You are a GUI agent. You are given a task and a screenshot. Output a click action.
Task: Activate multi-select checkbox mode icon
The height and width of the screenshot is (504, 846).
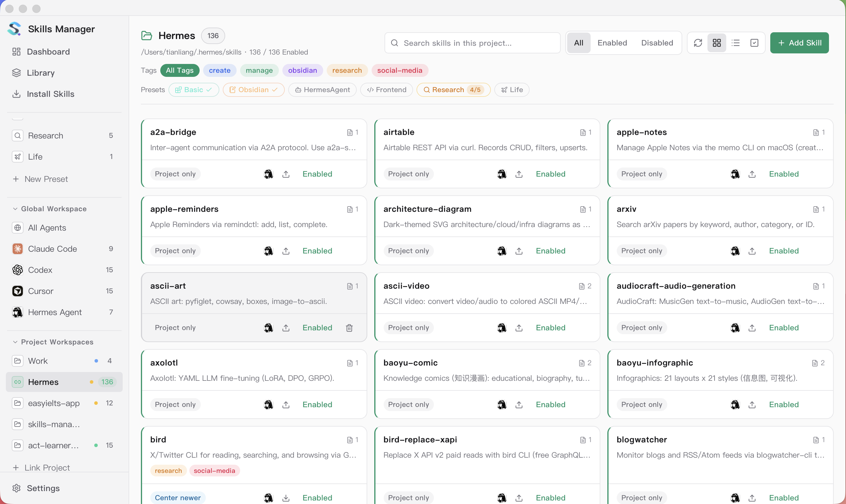click(x=754, y=43)
